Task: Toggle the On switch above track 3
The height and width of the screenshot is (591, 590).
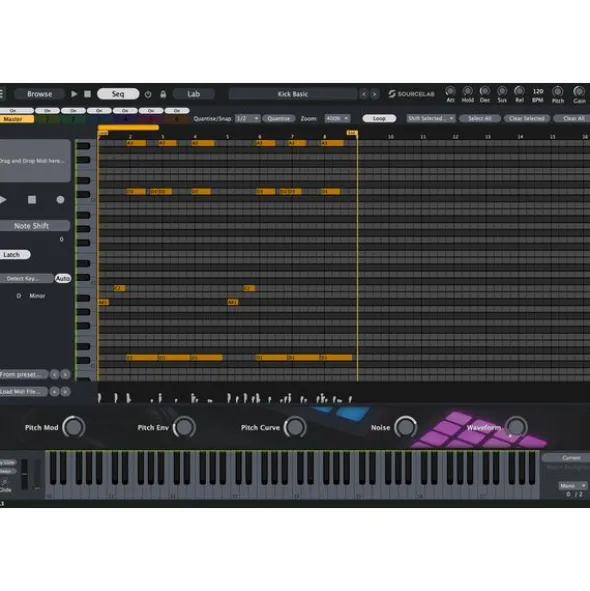Action: 99,110
